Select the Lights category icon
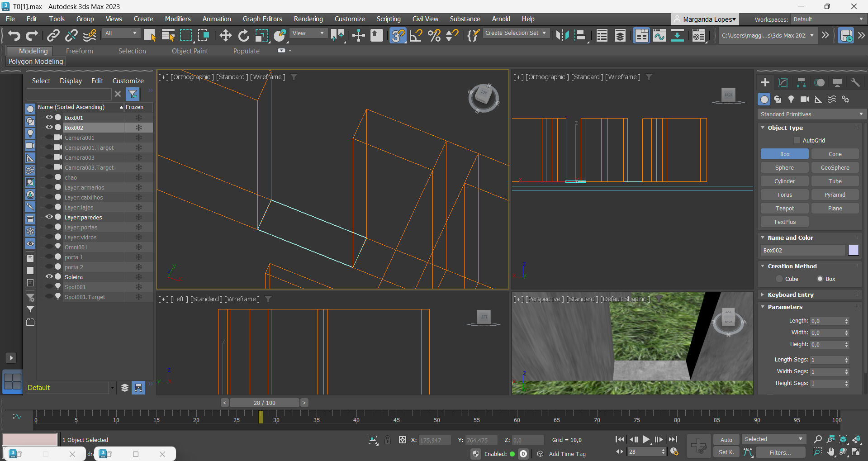The height and width of the screenshot is (461, 868). coord(791,99)
